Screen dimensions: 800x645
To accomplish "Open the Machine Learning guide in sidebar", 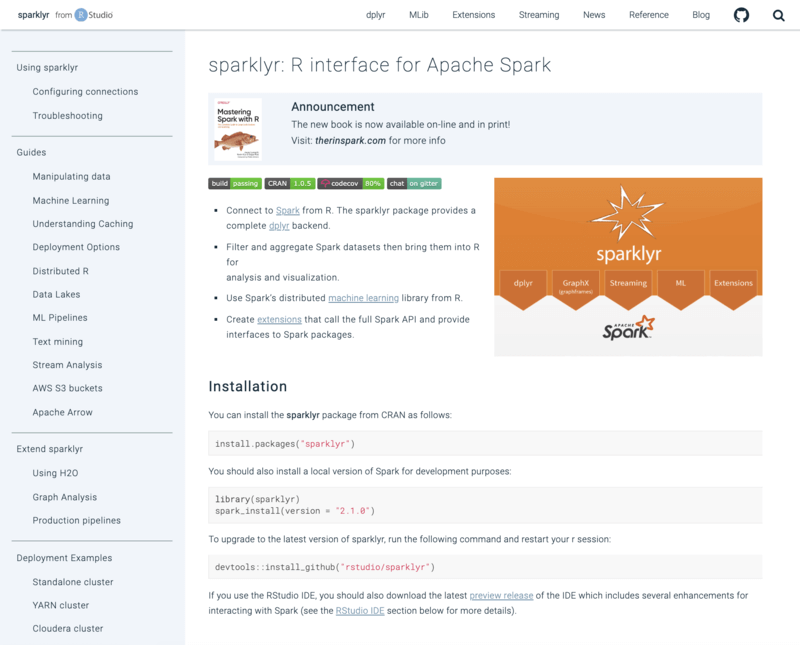I will [x=71, y=201].
